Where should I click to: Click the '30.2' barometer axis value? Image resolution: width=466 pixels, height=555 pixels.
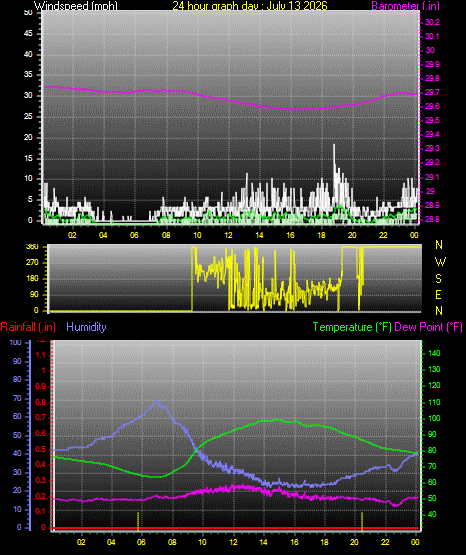432,22
